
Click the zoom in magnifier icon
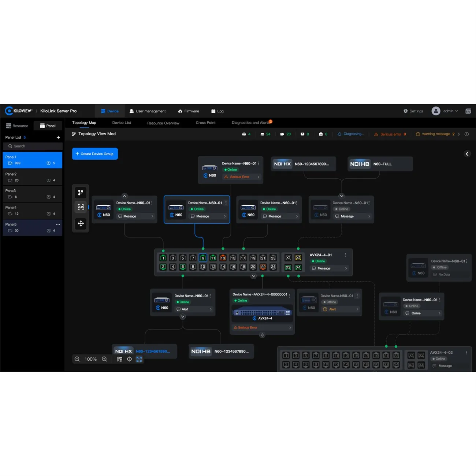104,359
